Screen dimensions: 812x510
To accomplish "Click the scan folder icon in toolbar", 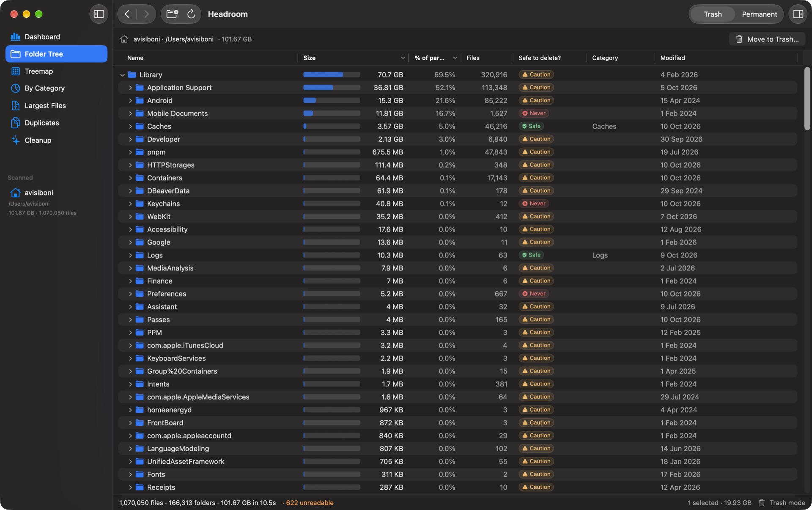I will point(172,14).
